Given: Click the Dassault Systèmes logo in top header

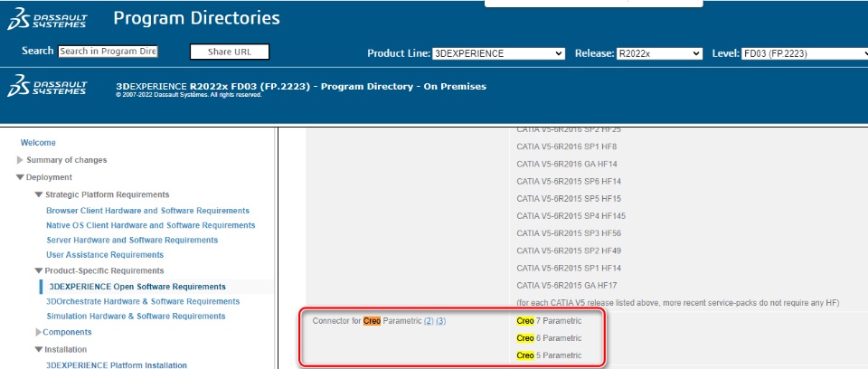Looking at the screenshot, I should (x=47, y=19).
